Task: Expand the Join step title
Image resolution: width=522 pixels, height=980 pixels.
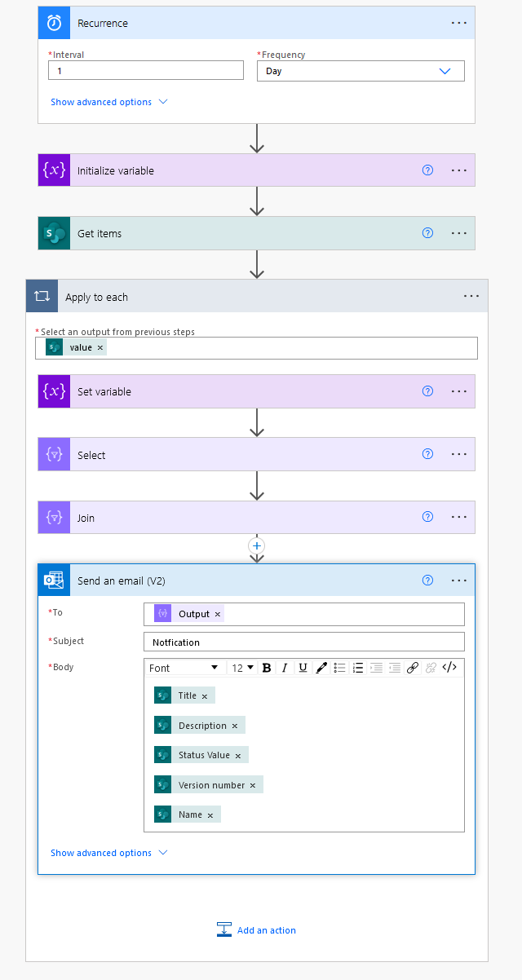Action: [86, 519]
